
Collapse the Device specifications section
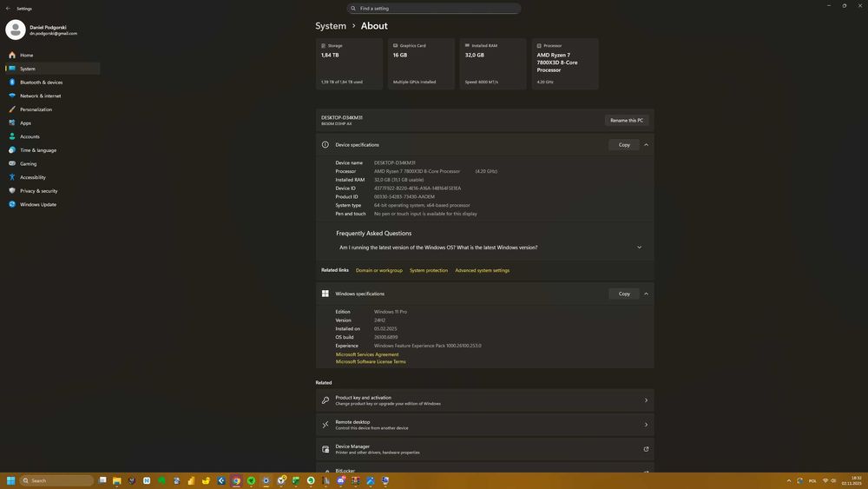[646, 145]
